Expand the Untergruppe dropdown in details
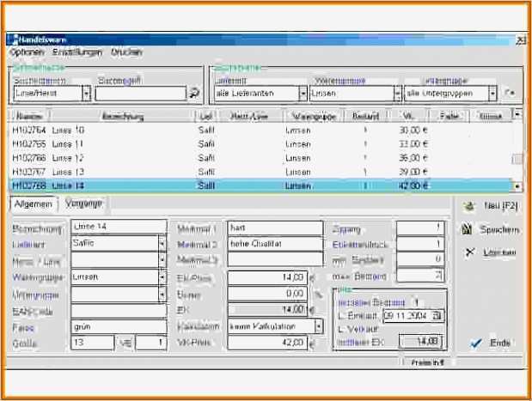Image resolution: width=532 pixels, height=401 pixels. click(x=162, y=295)
